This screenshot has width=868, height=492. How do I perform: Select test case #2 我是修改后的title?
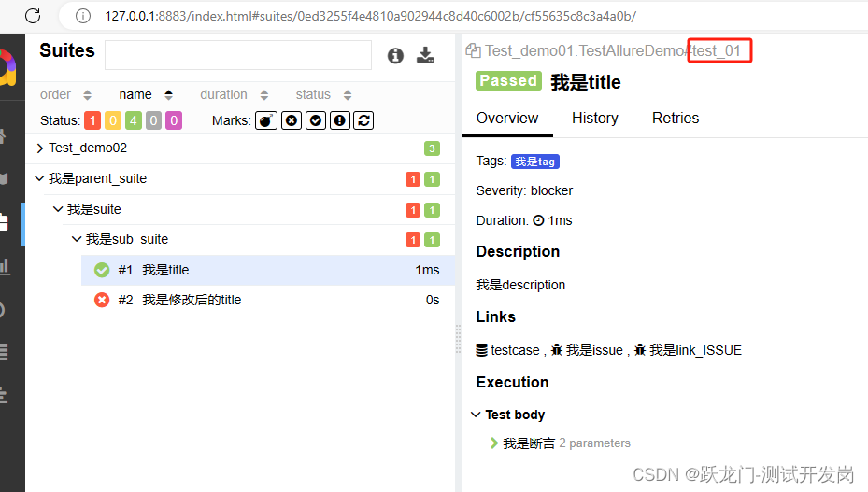click(x=268, y=300)
